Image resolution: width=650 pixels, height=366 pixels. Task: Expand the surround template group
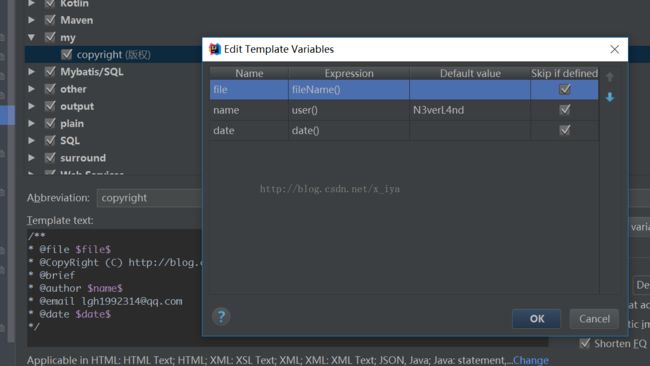32,158
